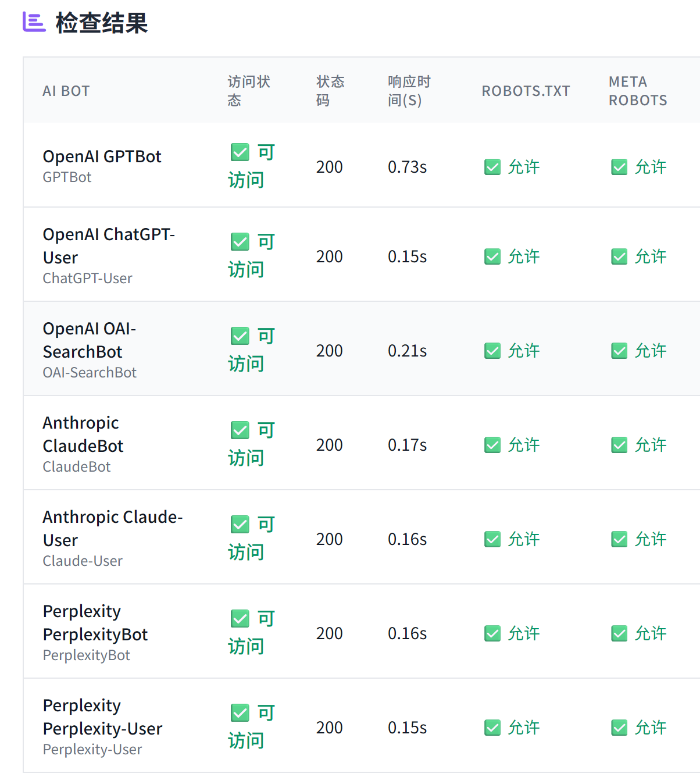700x777 pixels.
Task: Click the 状态码 column header
Action: tap(330, 91)
